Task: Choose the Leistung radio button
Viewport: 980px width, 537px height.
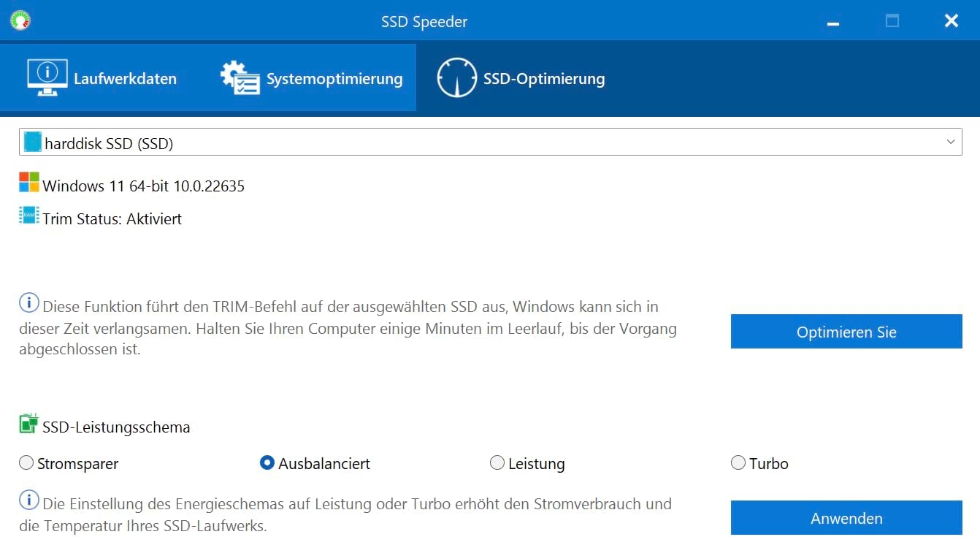Action: point(497,462)
